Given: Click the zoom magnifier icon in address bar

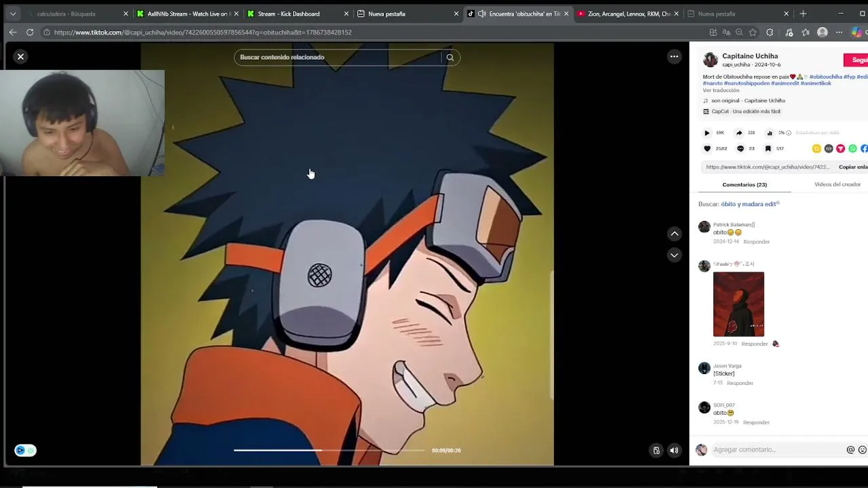Looking at the screenshot, I should [739, 32].
